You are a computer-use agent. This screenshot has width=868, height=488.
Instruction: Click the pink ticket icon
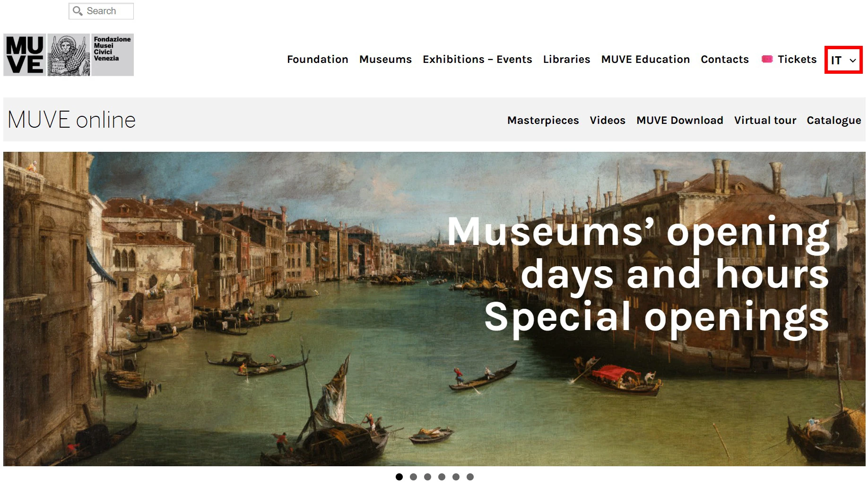[x=767, y=59]
